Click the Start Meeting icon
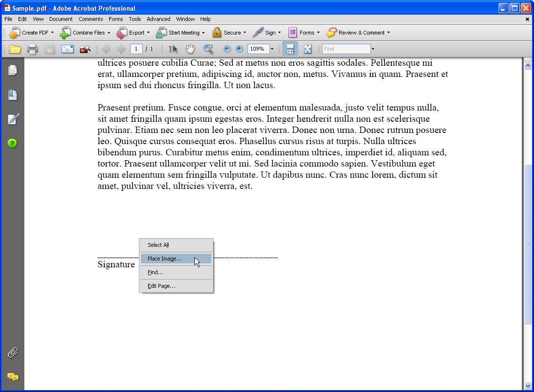 coord(161,33)
